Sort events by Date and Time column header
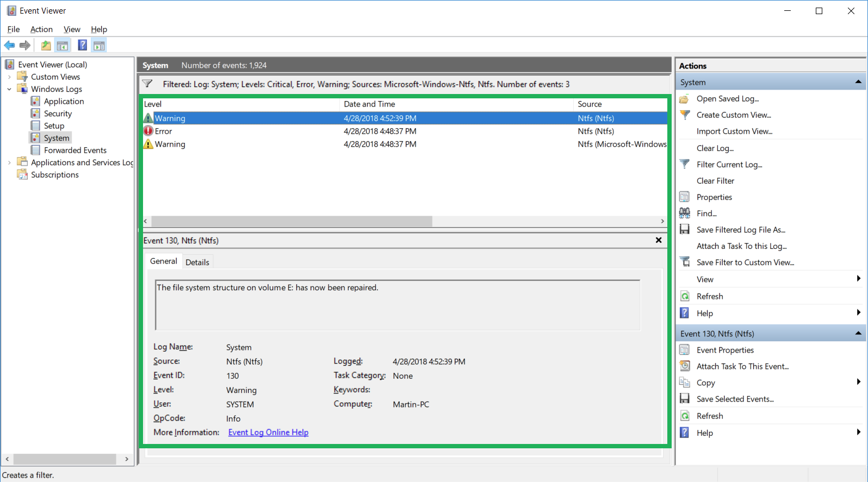The height and width of the screenshot is (482, 868). pyautogui.click(x=456, y=104)
